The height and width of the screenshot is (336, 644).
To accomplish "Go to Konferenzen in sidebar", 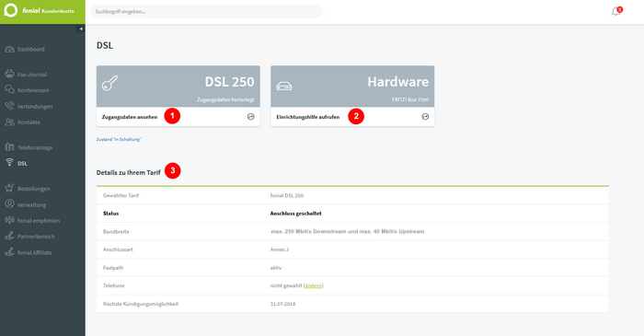I will click(x=33, y=90).
